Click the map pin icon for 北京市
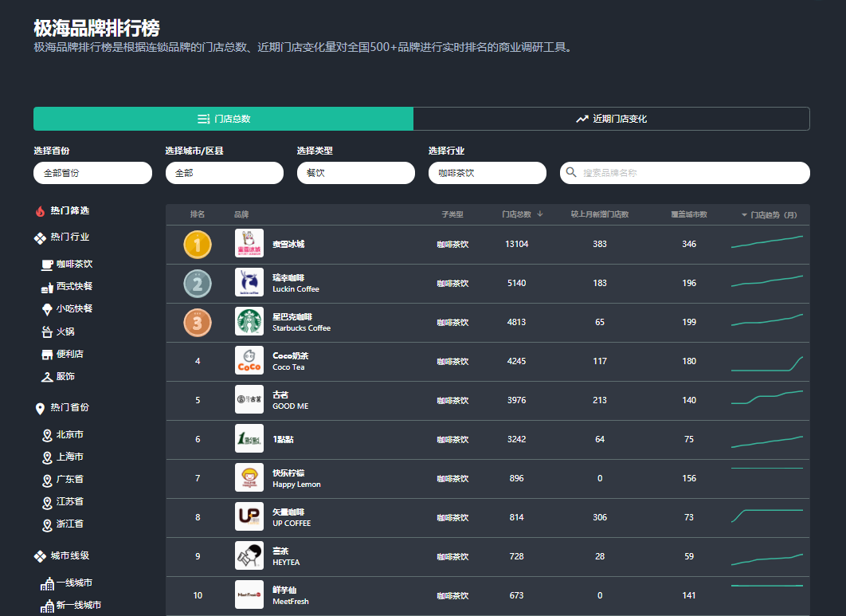846x616 pixels. coord(48,435)
